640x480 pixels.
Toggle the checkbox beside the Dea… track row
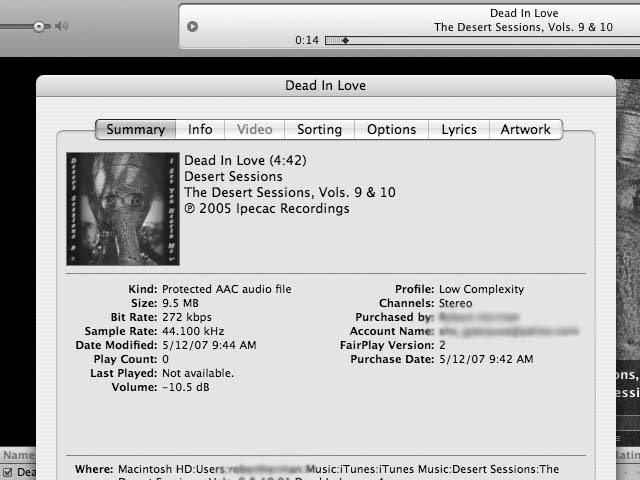(7, 473)
